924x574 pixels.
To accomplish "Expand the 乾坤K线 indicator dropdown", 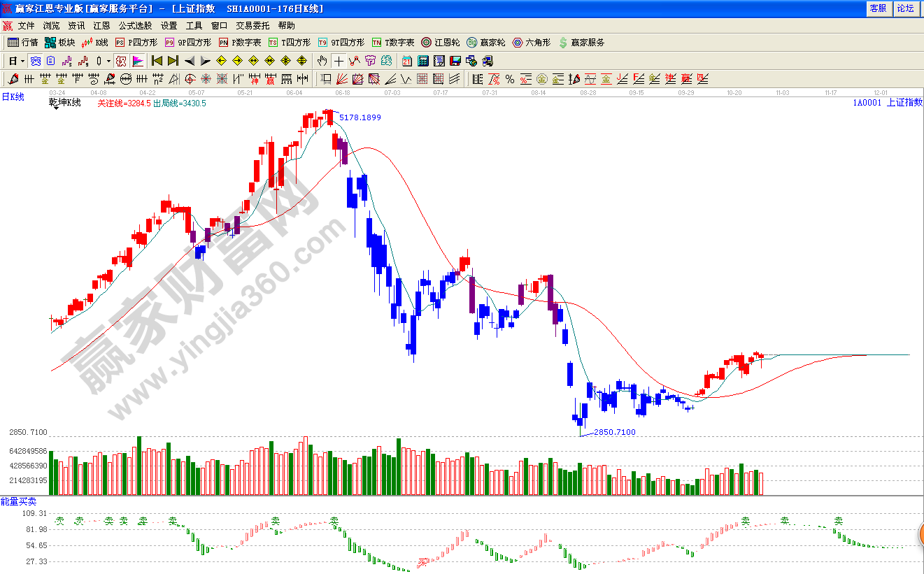I will tap(55, 108).
